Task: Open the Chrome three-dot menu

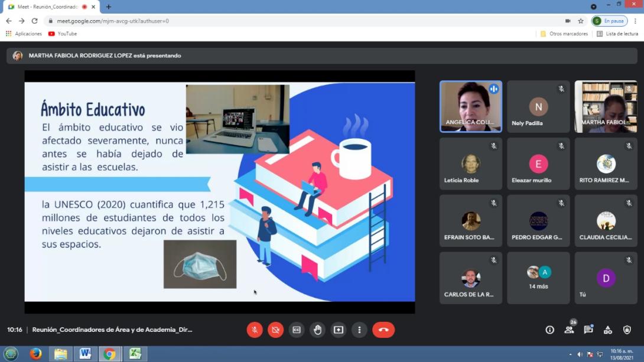Action: click(x=636, y=21)
